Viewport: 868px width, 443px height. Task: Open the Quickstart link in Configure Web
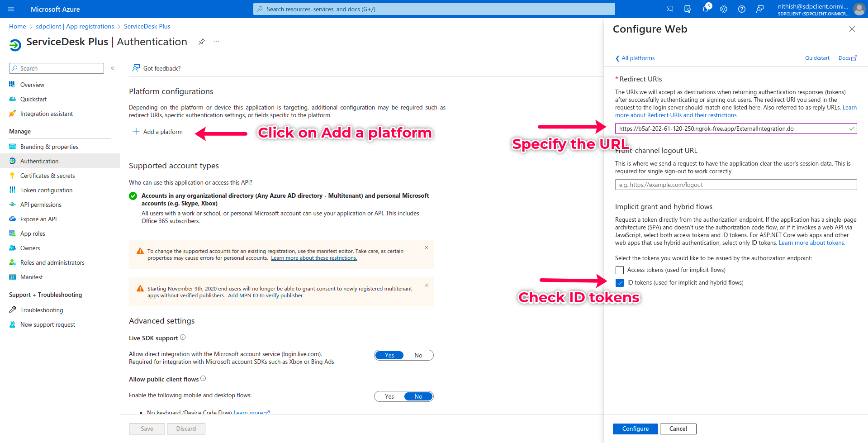(817, 58)
